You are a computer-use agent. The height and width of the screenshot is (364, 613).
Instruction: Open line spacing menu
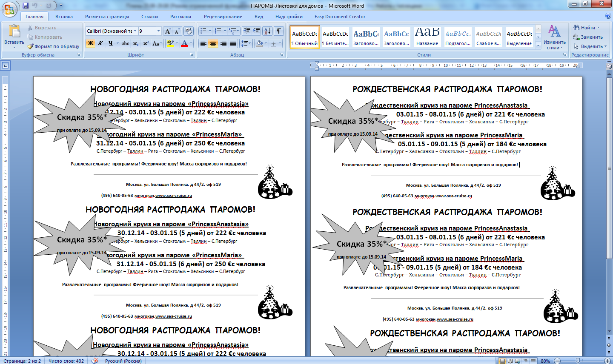click(x=246, y=43)
